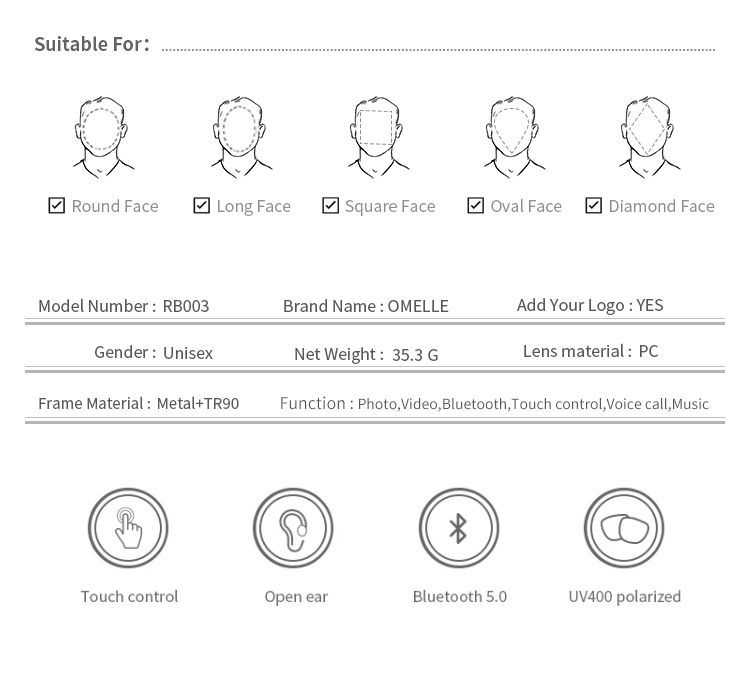This screenshot has height=675, width=750.
Task: Click the diamond face head illustration
Action: 646,137
